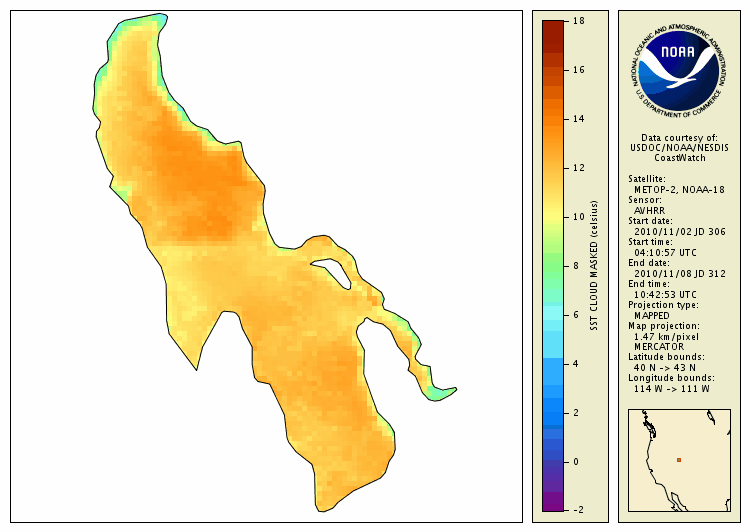The image size is (750, 532).
Task: Click the '04:10:57 UTC' value
Action: 665,253
